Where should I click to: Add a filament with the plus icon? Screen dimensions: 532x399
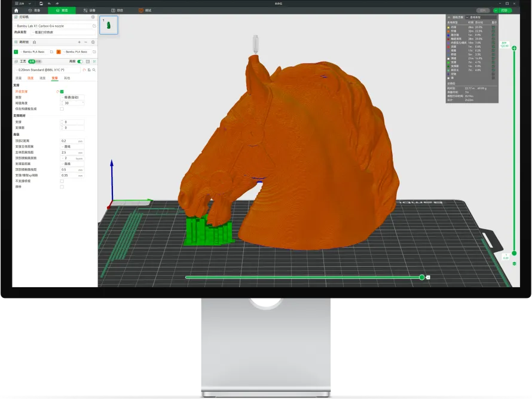tap(79, 42)
